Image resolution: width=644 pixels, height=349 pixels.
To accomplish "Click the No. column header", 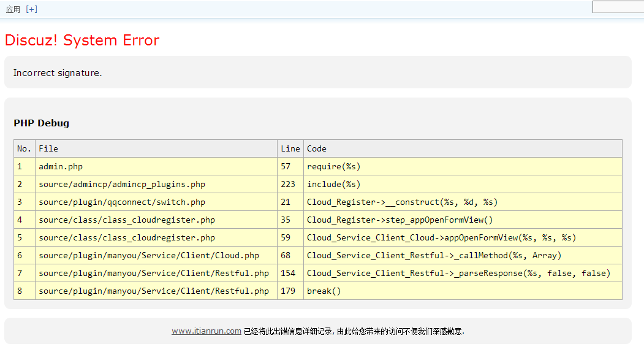I will [x=25, y=149].
